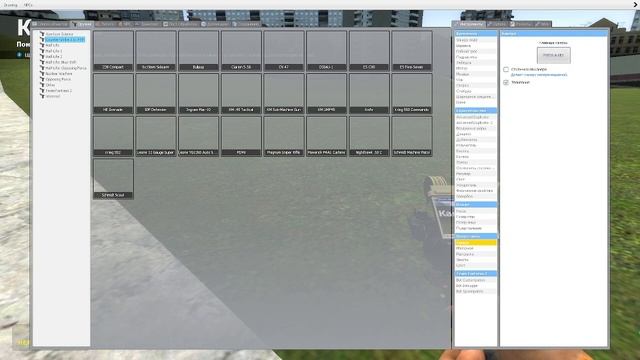This screenshot has height=360, width=640.
Task: Open the Дубликаты tab
Action: [x=215, y=24]
